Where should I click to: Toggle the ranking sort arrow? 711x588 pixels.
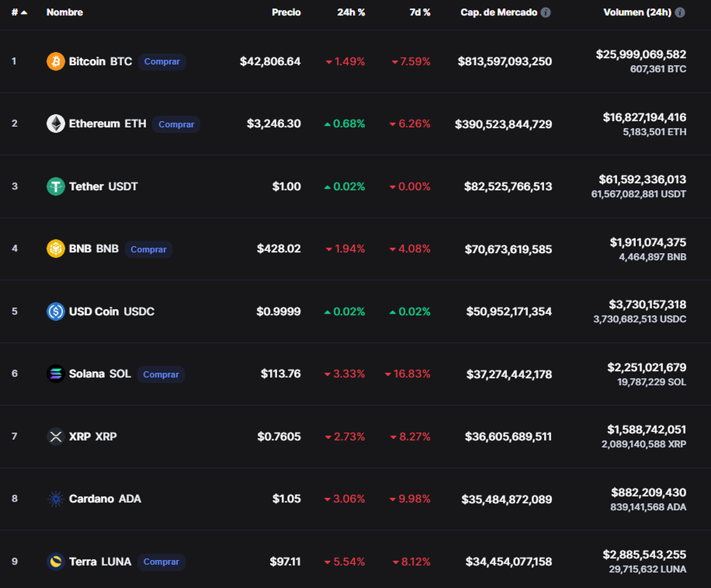point(24,11)
